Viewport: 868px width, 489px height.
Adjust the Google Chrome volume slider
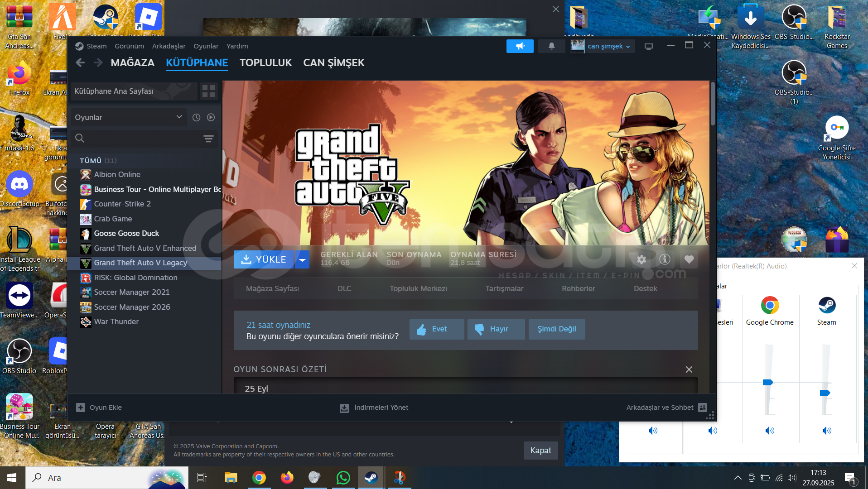tap(768, 383)
